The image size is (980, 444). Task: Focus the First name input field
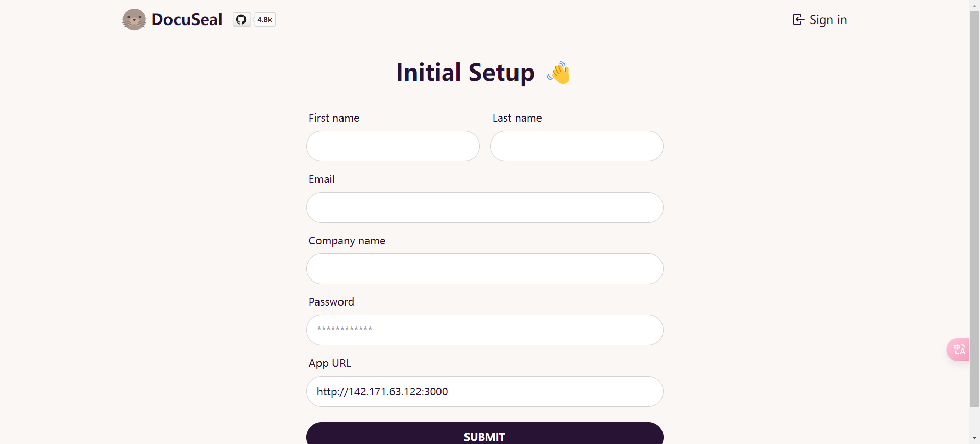point(393,146)
